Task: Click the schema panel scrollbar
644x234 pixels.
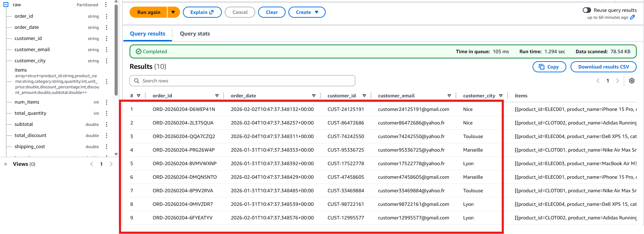Action: [x=116, y=52]
